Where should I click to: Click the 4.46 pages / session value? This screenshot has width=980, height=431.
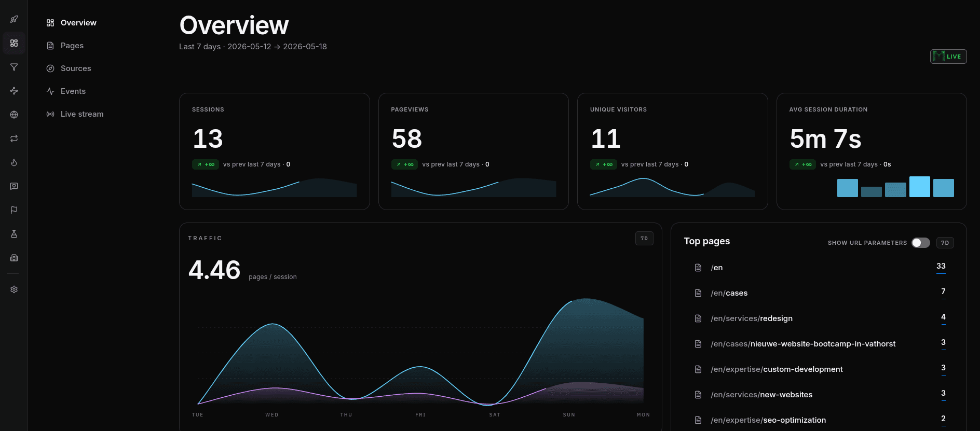point(214,270)
